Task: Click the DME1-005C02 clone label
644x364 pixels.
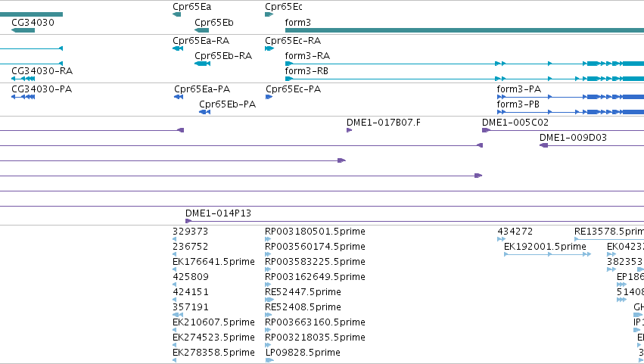Action: click(x=515, y=123)
